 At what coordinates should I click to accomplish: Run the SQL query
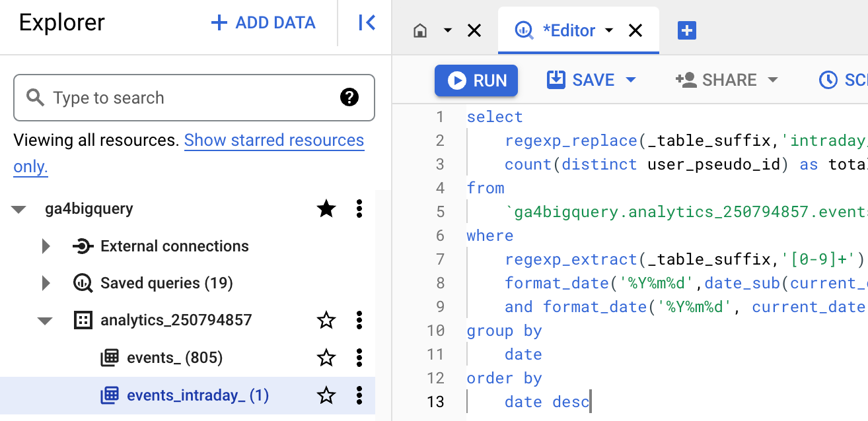point(476,80)
